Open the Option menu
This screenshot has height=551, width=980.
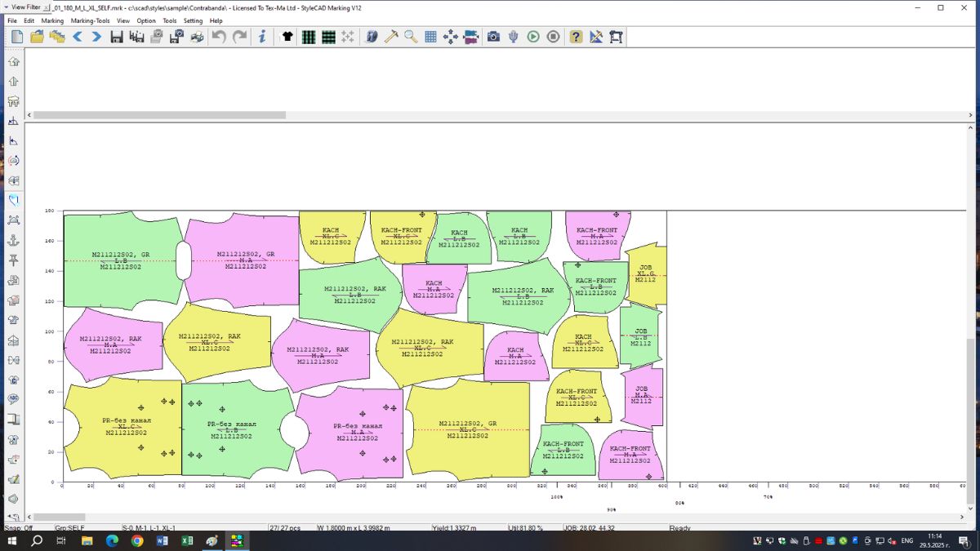coord(146,20)
